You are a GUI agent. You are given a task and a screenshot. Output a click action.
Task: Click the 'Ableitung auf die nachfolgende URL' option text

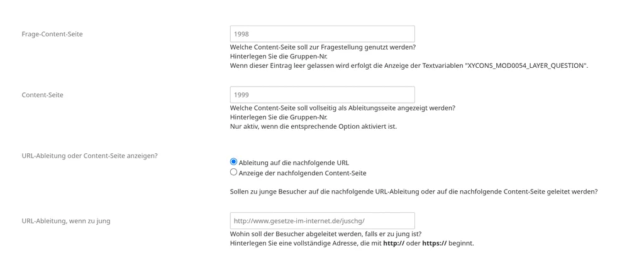tap(294, 163)
